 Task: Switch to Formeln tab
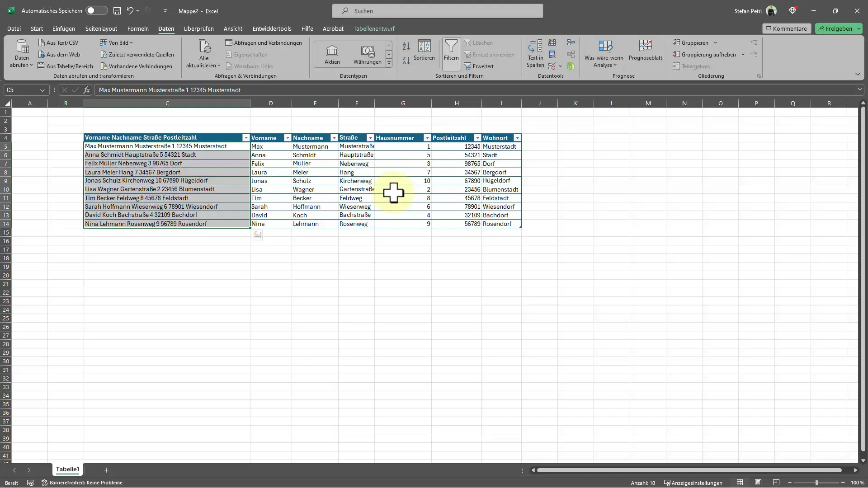[138, 28]
